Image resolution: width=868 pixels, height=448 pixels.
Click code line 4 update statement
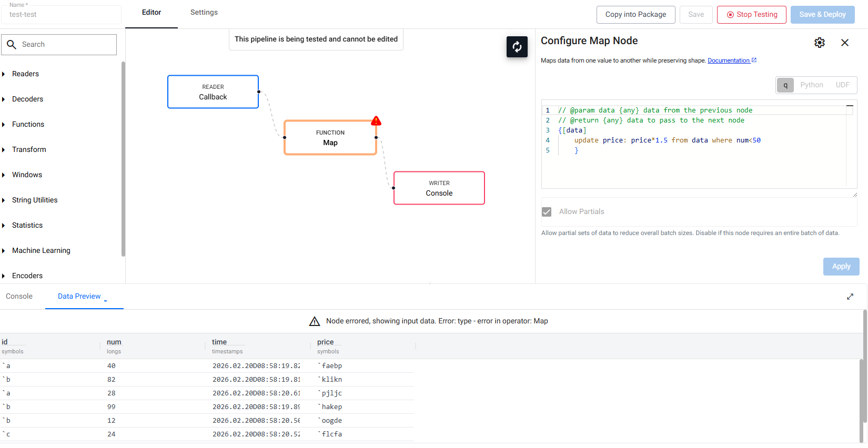click(667, 140)
